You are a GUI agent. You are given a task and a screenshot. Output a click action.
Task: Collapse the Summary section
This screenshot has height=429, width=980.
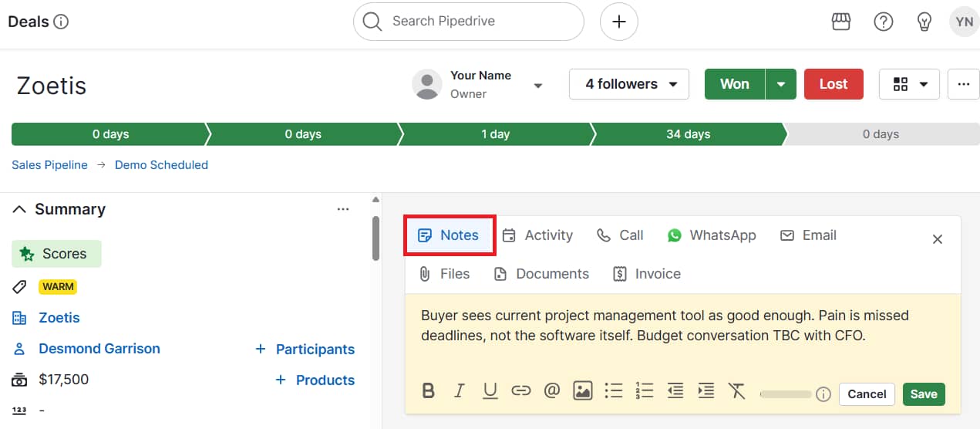click(20, 209)
